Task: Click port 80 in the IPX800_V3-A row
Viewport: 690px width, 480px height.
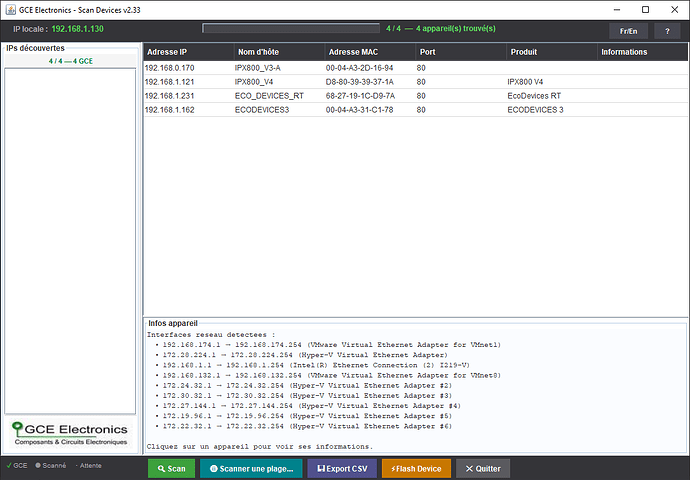Action: 421,68
